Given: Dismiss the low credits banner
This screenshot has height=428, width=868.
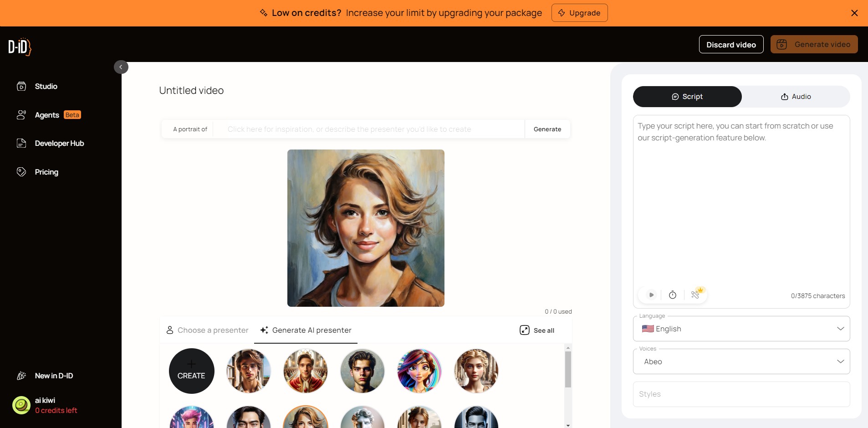Looking at the screenshot, I should point(854,13).
